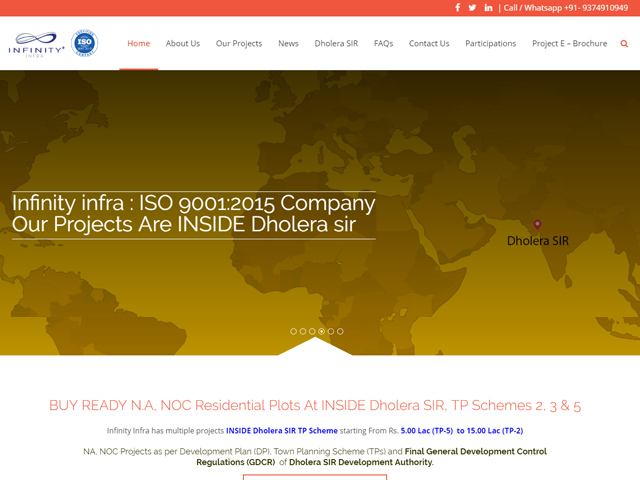Click the Twitter icon in top bar
Image resolution: width=640 pixels, height=480 pixels.
click(473, 7)
